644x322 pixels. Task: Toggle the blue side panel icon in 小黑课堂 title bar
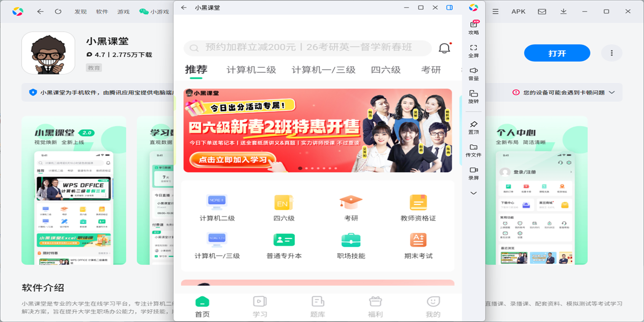450,8
